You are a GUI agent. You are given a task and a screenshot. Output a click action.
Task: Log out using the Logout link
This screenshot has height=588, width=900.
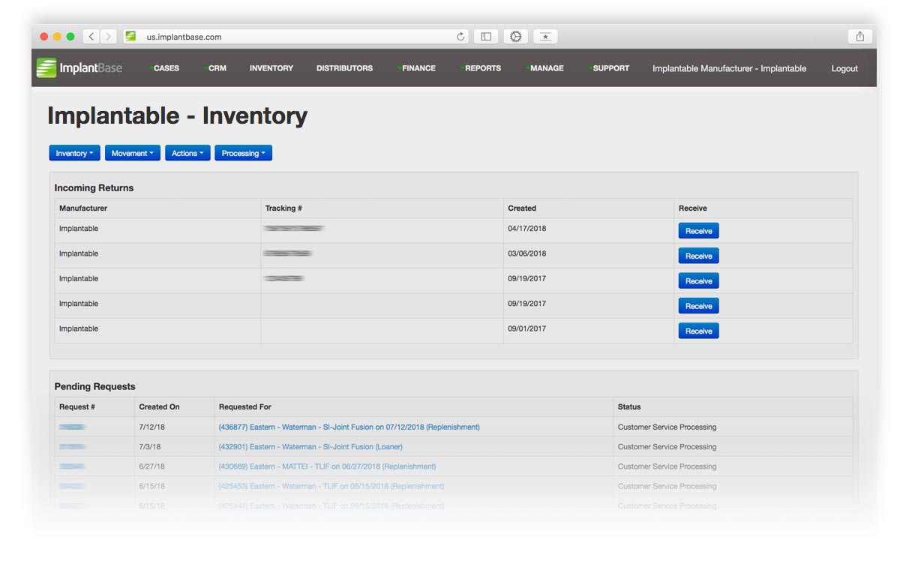(844, 68)
